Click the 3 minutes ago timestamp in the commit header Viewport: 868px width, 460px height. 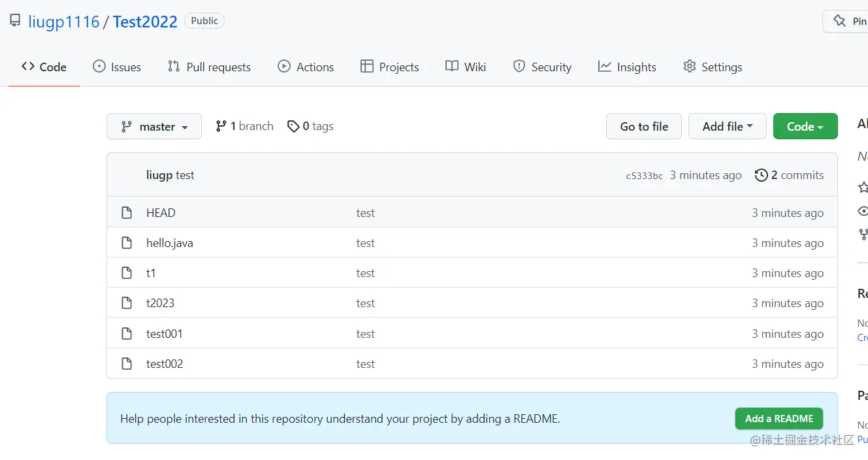coord(706,175)
